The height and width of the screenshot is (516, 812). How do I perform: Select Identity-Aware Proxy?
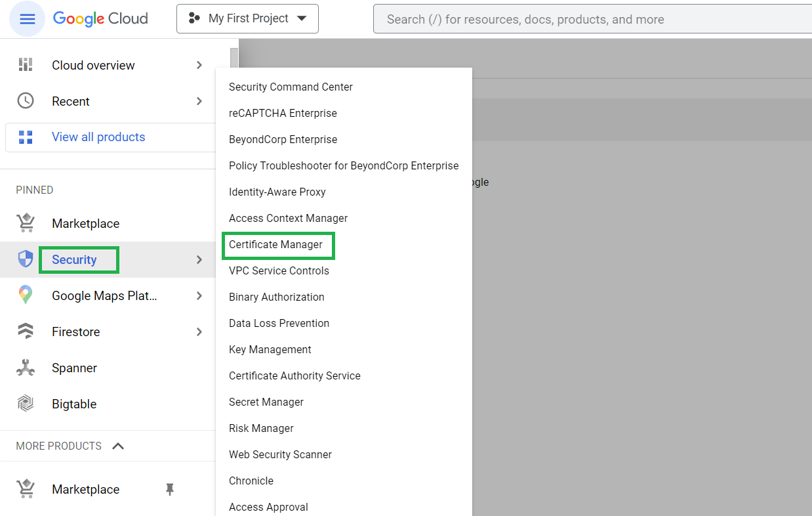(x=277, y=192)
